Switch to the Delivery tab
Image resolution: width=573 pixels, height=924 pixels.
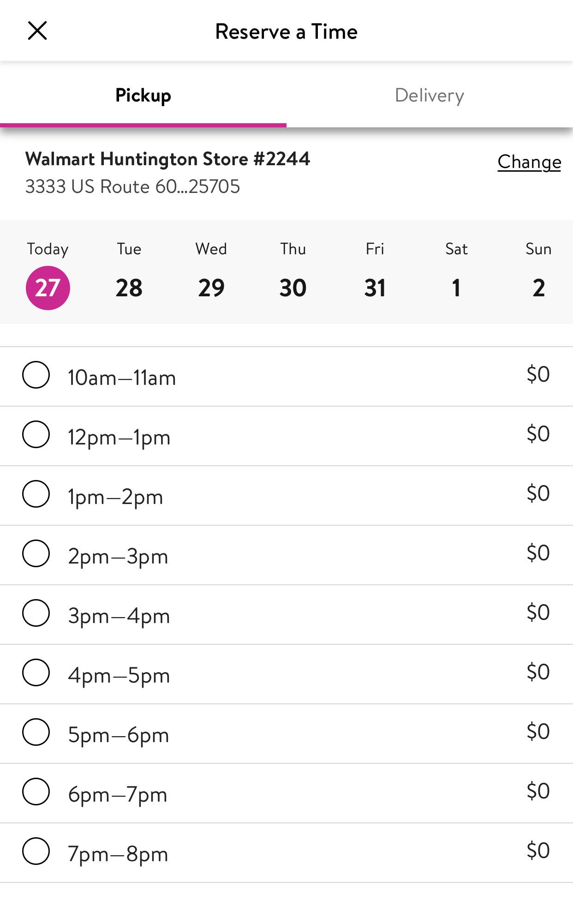point(429,95)
